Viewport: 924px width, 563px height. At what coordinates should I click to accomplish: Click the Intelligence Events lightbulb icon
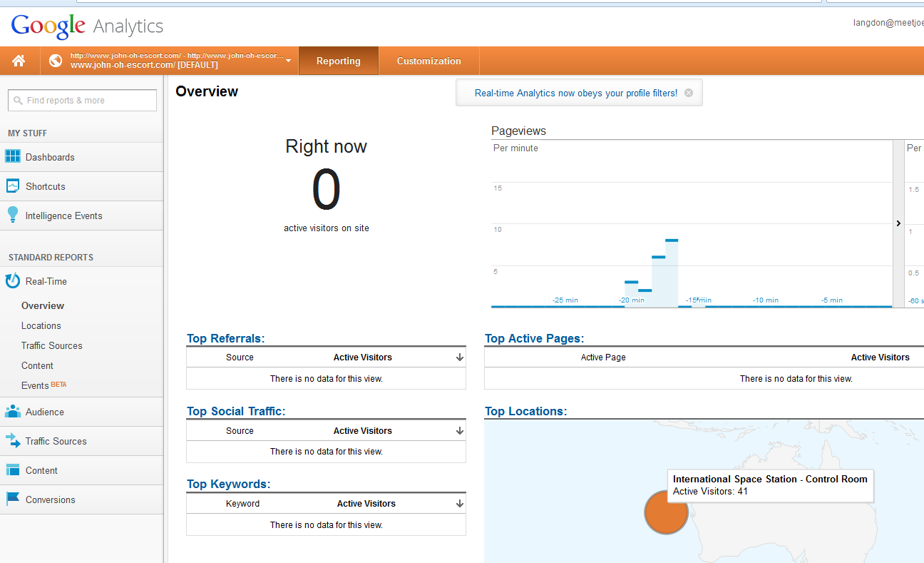(13, 215)
